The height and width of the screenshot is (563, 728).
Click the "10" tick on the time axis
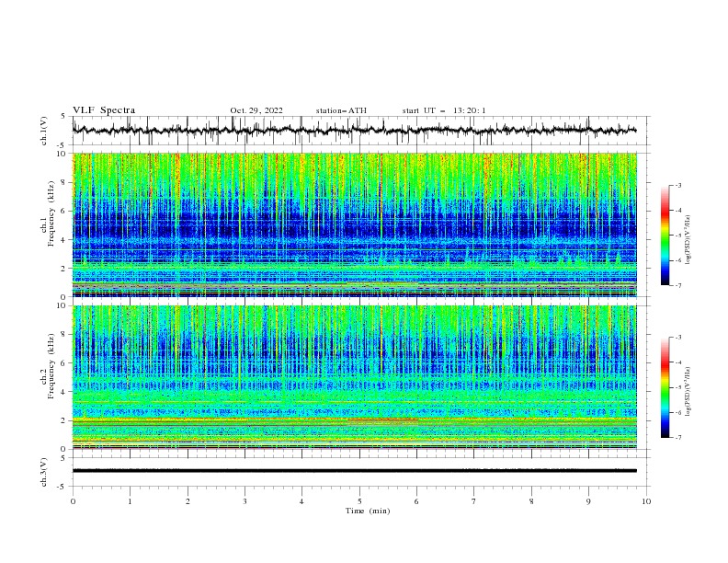[x=646, y=501]
